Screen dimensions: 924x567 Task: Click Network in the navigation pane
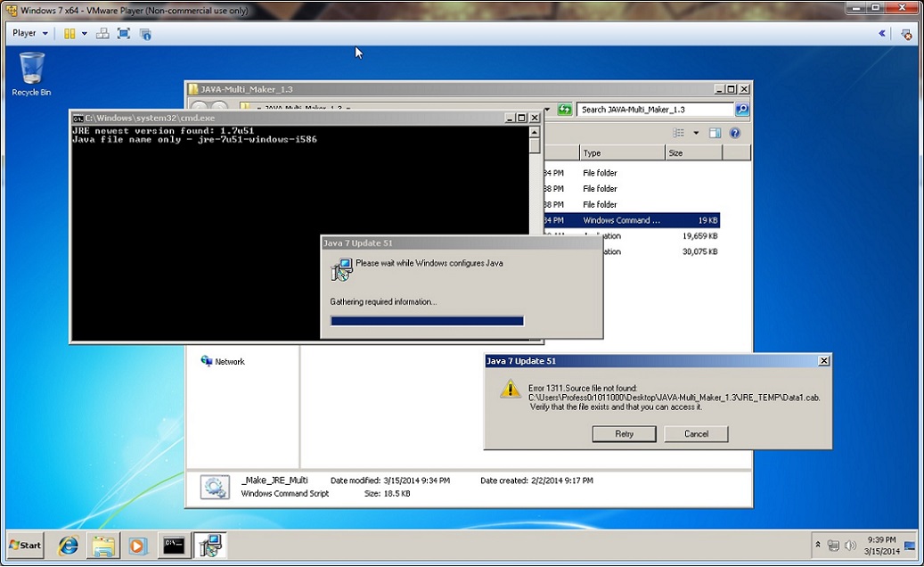(229, 362)
